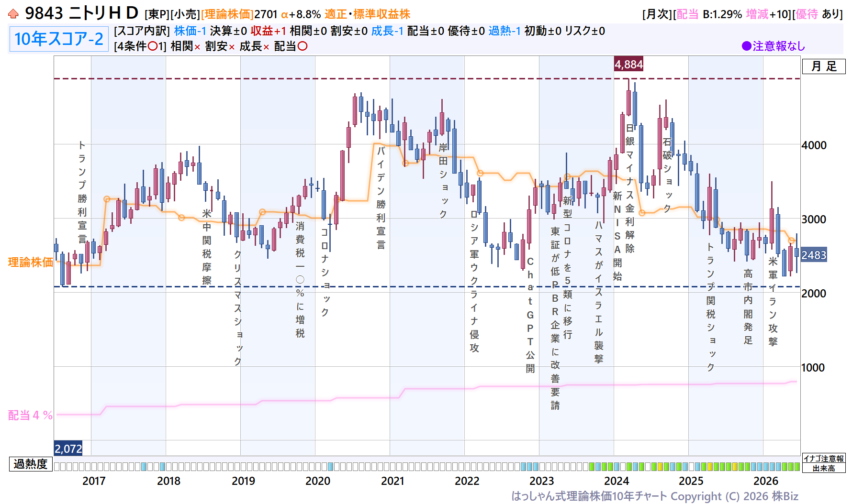The height and width of the screenshot is (504, 852).
Task: Click the 配当 B:1.29% header text
Action: click(709, 14)
